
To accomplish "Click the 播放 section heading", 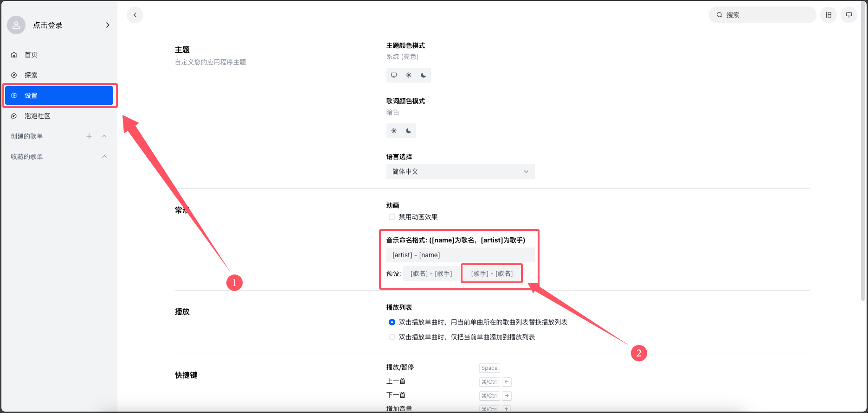I will (x=182, y=311).
